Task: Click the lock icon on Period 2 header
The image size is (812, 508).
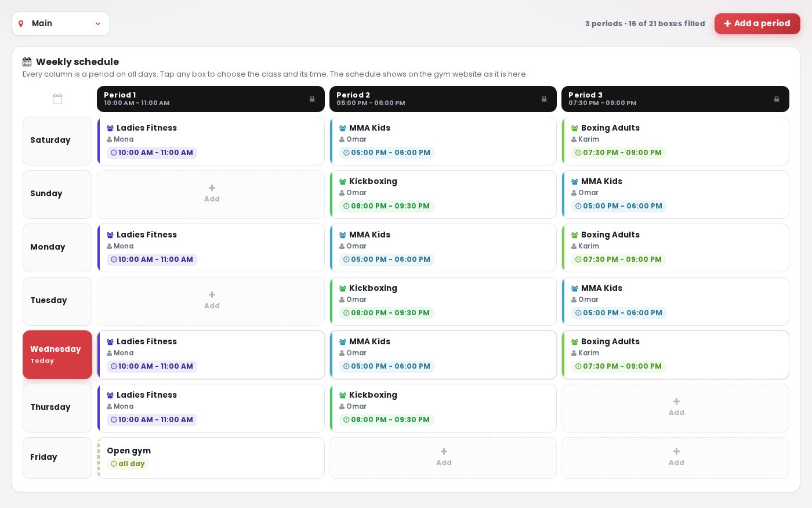Action: pyautogui.click(x=544, y=99)
